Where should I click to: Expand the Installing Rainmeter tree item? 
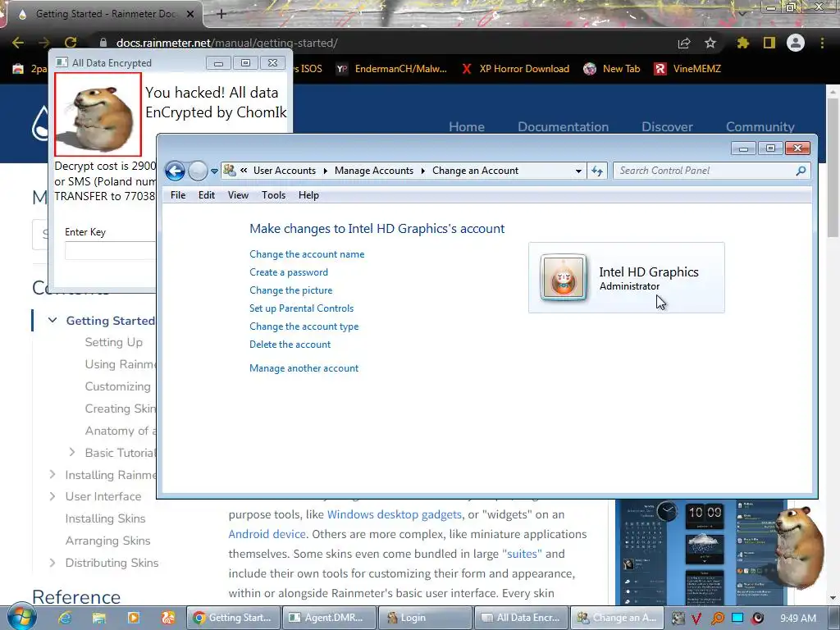tap(52, 475)
